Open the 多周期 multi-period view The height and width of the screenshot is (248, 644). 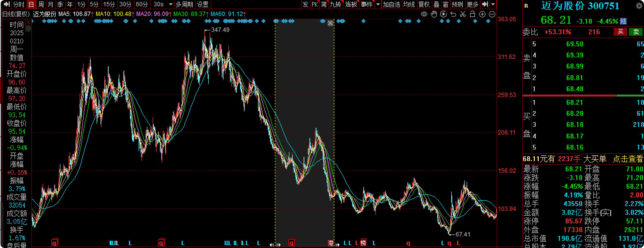(184, 4)
